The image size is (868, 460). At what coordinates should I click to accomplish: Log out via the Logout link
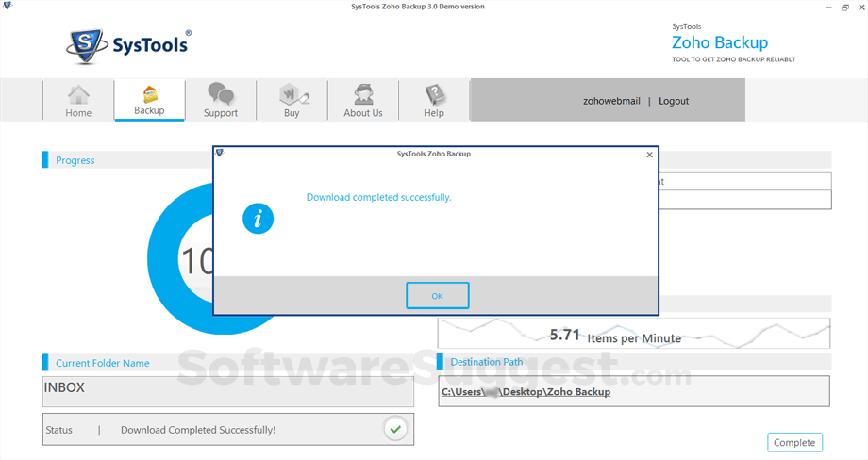(x=674, y=101)
